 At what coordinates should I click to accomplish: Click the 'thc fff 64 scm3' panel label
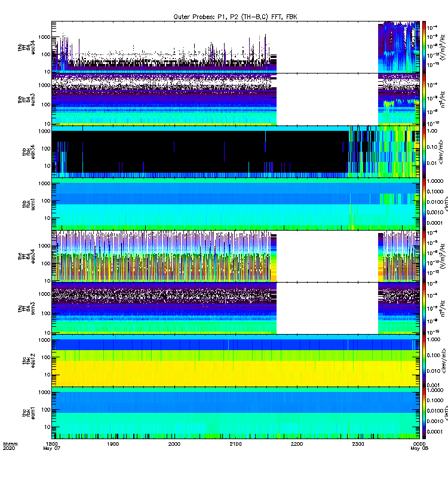coord(26,308)
